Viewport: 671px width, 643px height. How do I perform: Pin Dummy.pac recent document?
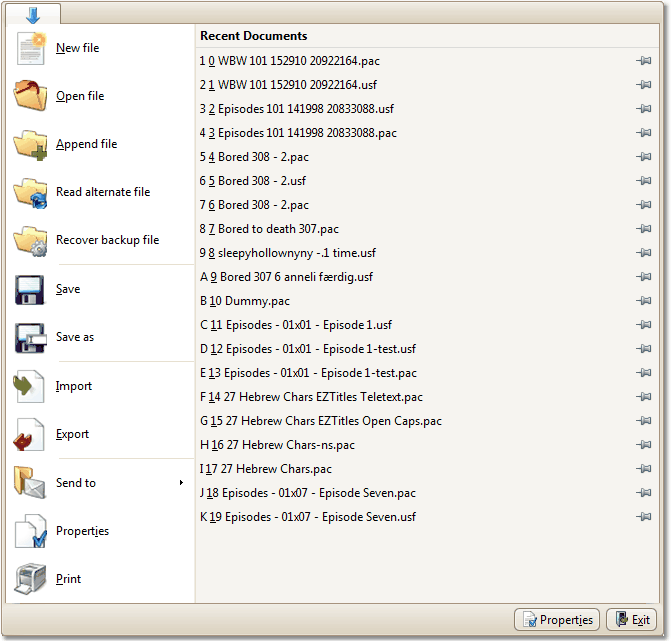pos(643,301)
